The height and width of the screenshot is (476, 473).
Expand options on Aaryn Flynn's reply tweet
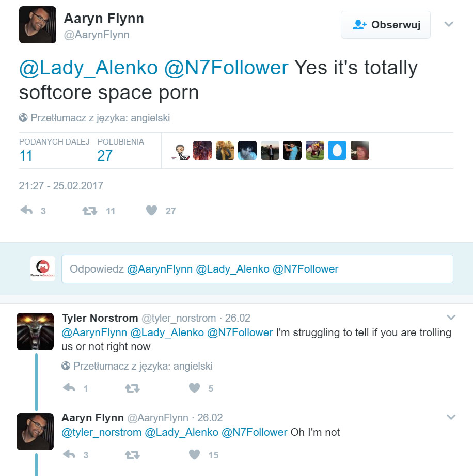[x=451, y=417]
